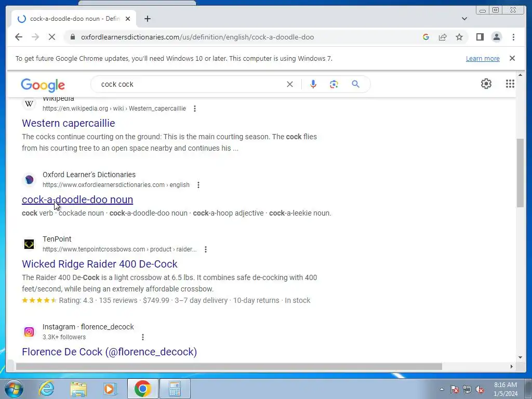
Task: View site information lock icon
Action: [72, 37]
